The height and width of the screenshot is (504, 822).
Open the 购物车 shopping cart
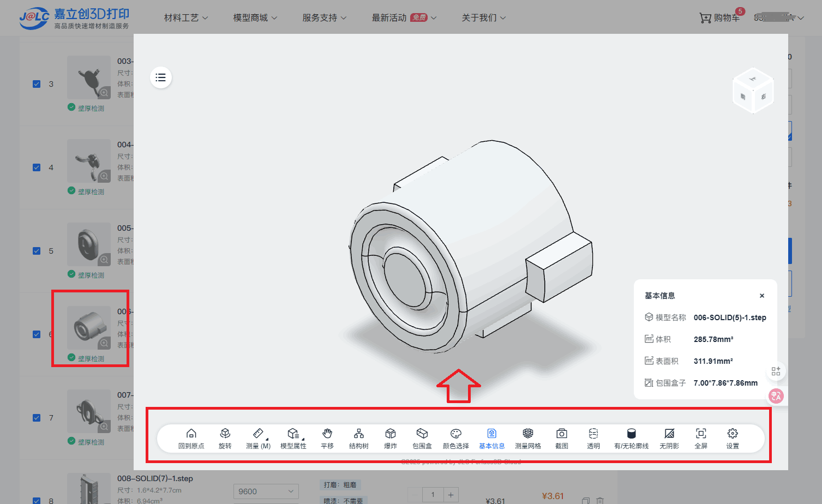coord(720,17)
